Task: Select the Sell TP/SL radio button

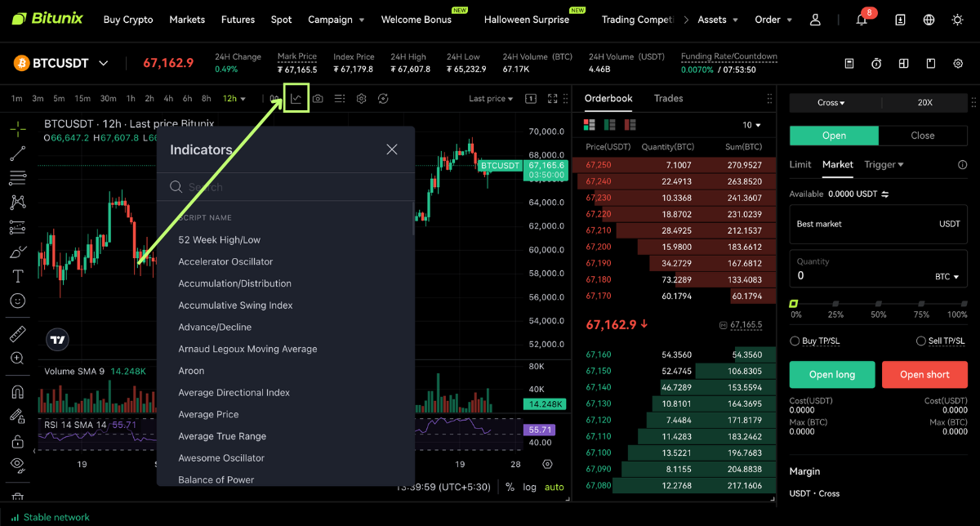Action: pyautogui.click(x=923, y=341)
